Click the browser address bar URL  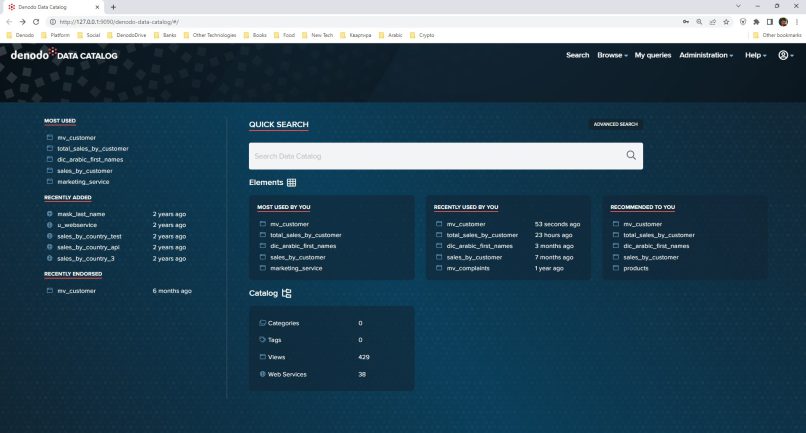119,22
